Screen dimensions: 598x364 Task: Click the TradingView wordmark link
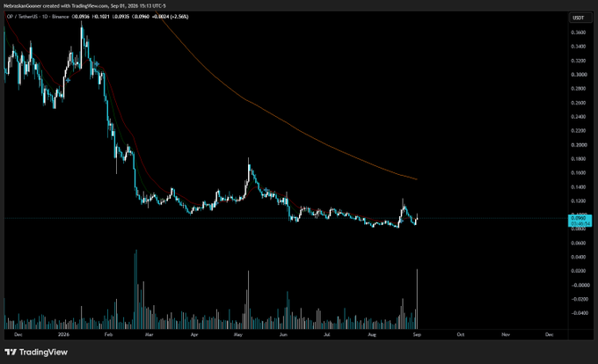pos(43,352)
